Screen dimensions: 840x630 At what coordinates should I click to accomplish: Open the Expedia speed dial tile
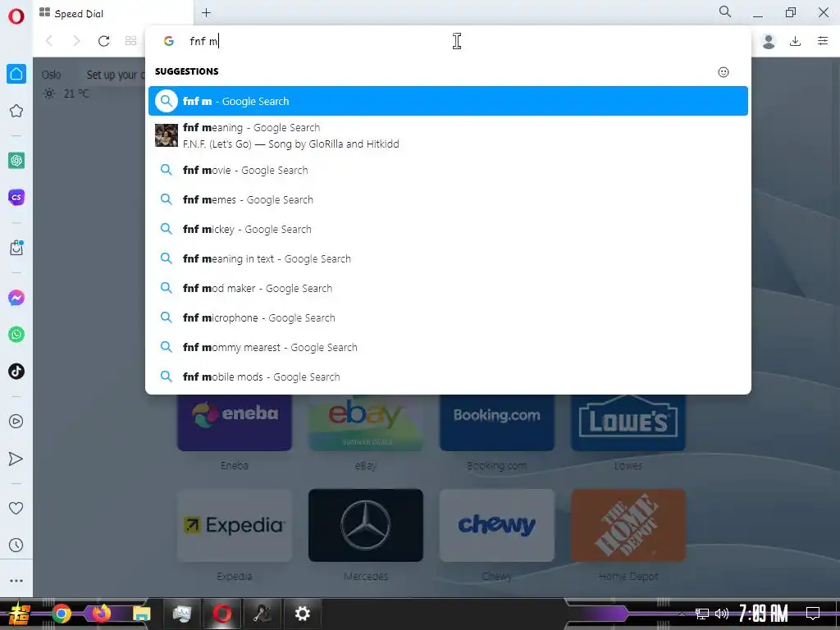(235, 525)
